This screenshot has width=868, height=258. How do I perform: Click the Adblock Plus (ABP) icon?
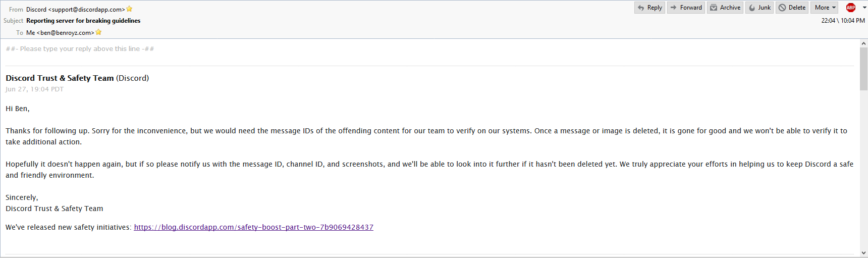click(851, 8)
